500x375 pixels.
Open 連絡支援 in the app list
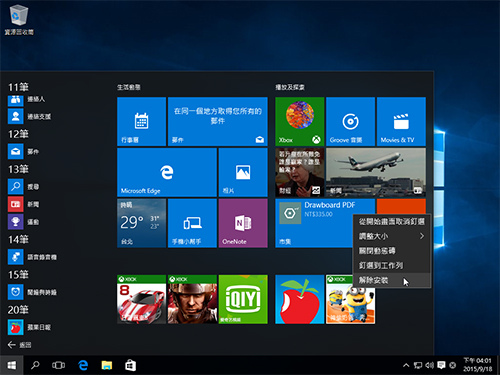tap(30, 116)
